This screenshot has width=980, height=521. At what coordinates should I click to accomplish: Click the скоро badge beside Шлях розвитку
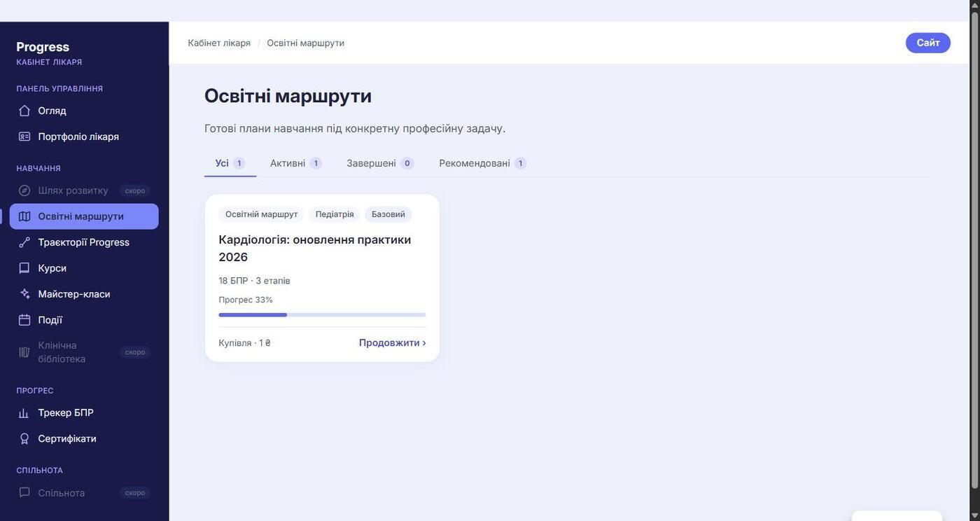(x=135, y=190)
